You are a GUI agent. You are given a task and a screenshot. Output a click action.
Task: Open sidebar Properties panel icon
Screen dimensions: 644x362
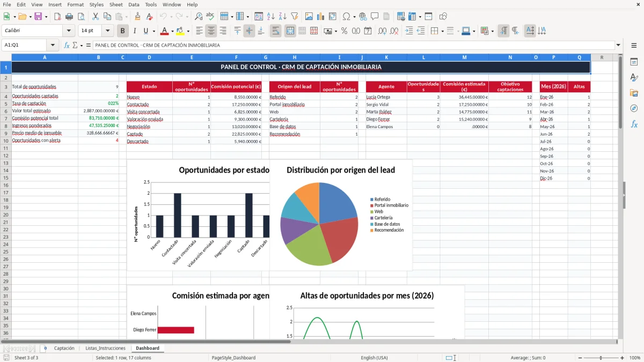[634, 62]
